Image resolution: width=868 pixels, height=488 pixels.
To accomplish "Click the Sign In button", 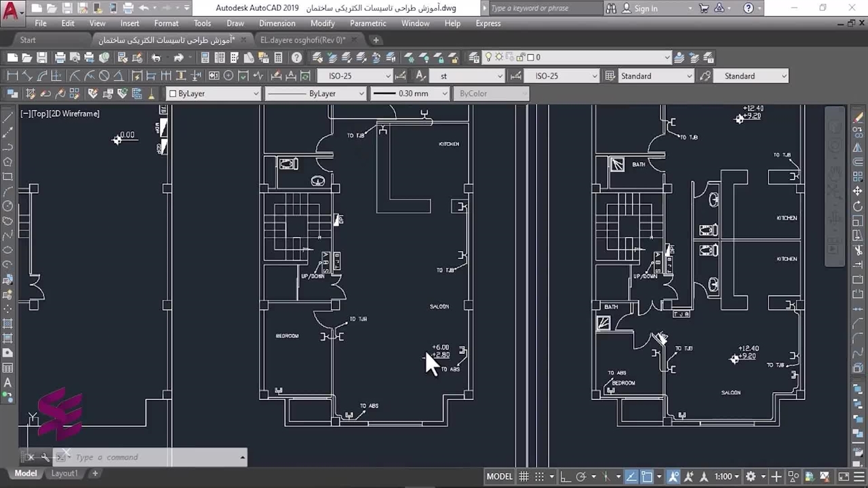I will tap(639, 8).
